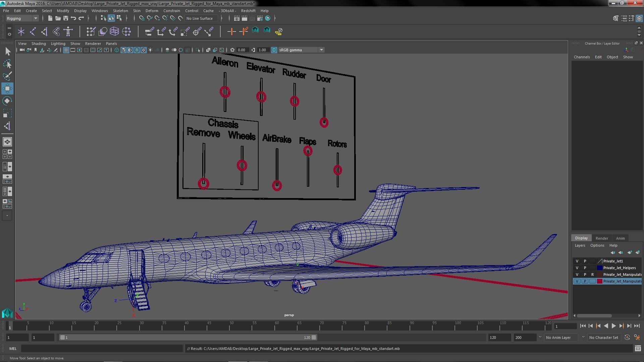Image resolution: width=644 pixels, height=362 pixels.
Task: Switch to the Anim layer tab
Action: point(620,238)
